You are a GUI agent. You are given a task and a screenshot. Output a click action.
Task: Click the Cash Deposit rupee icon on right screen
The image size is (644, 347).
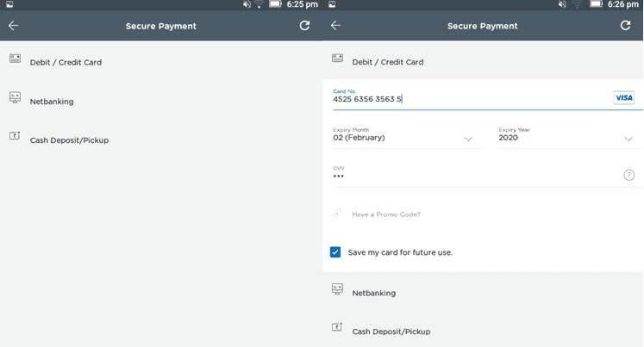(x=337, y=327)
